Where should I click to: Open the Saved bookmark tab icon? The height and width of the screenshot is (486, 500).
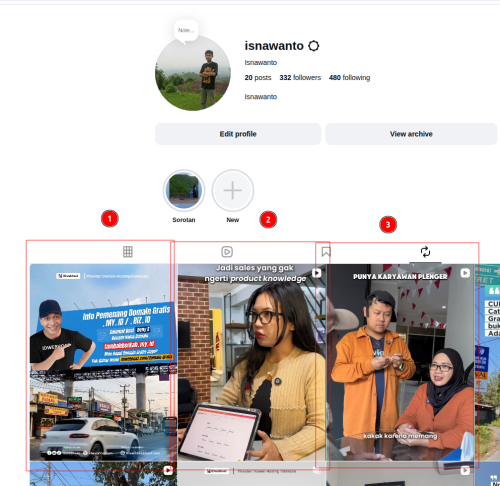[x=326, y=252]
